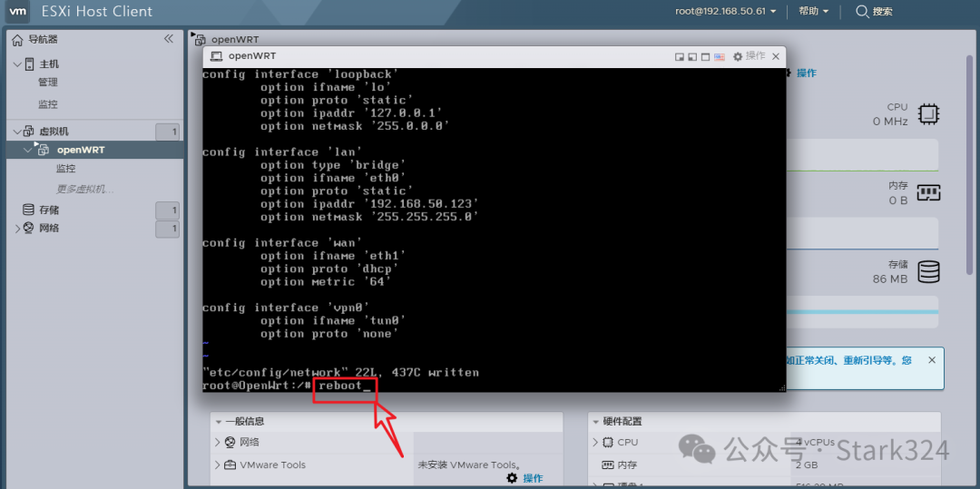The width and height of the screenshot is (980, 489).
Task: Click the virtual machines icon beside 虚拟机
Action: (x=29, y=132)
